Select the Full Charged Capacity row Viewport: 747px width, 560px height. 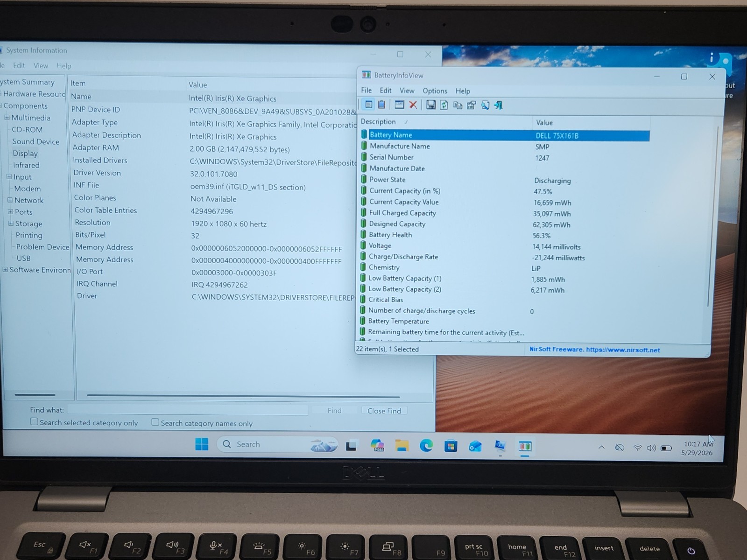(x=504, y=213)
